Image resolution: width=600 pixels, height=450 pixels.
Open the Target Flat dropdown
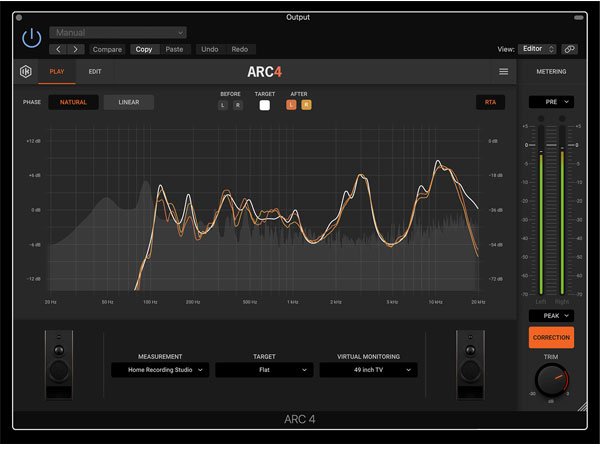[264, 370]
